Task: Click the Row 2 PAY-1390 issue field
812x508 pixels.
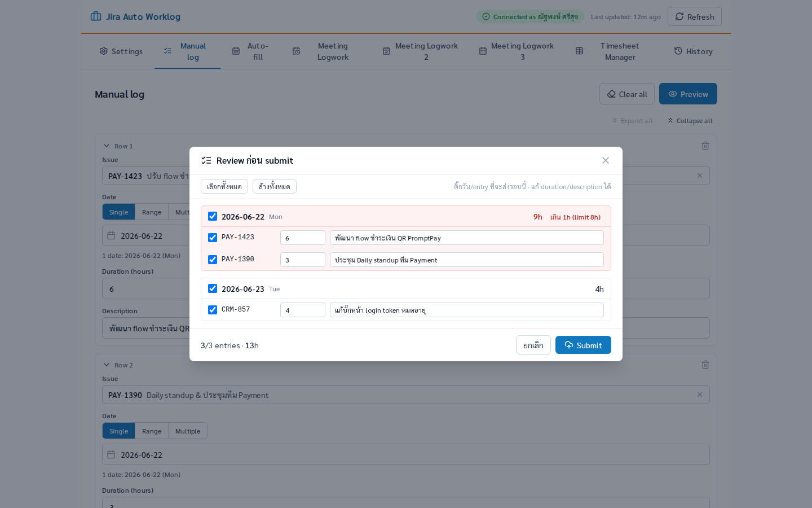Action: pyautogui.click(x=406, y=395)
